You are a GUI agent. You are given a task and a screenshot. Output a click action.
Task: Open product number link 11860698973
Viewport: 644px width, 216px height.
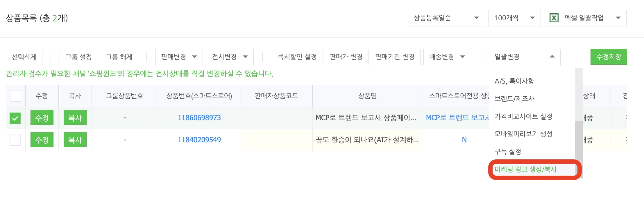point(199,118)
